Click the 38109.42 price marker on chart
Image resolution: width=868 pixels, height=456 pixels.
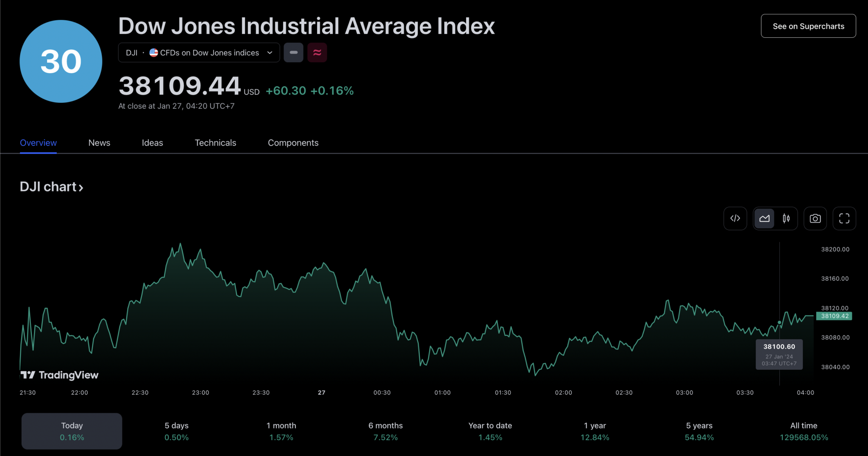tap(834, 316)
